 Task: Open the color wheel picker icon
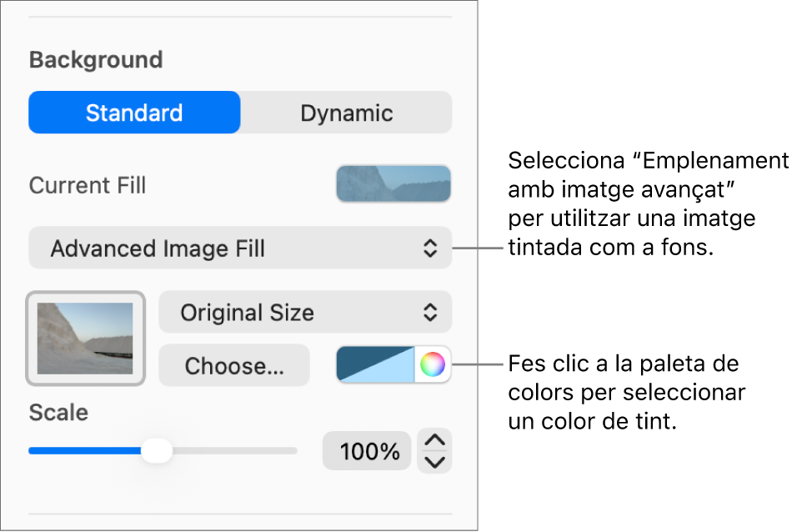tap(433, 365)
